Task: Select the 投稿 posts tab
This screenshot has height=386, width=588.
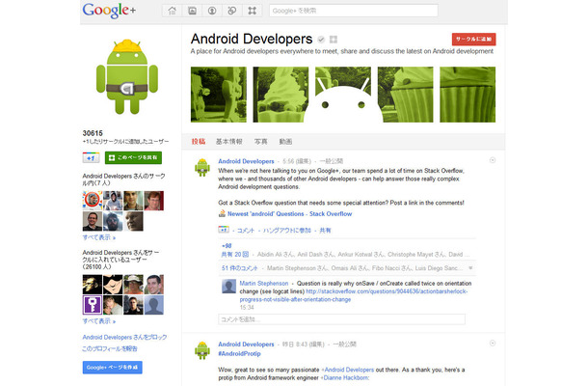Action: click(x=199, y=142)
